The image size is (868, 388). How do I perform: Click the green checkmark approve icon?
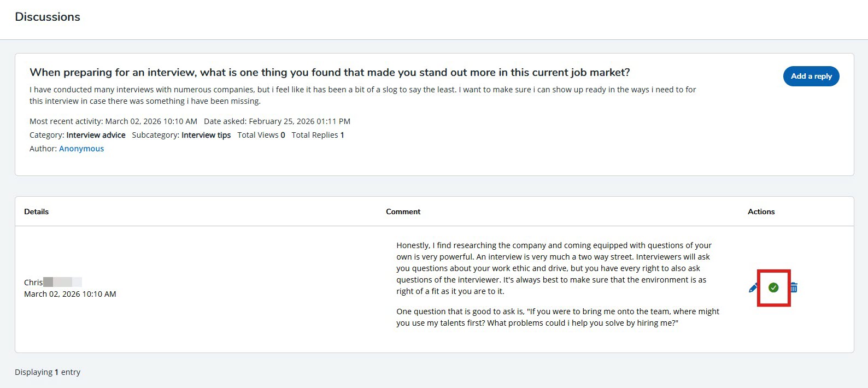click(773, 287)
